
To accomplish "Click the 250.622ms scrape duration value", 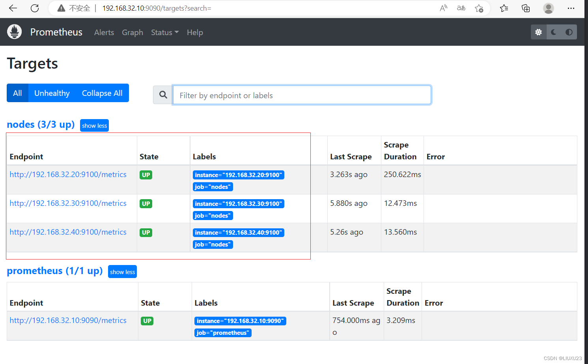I will click(402, 174).
